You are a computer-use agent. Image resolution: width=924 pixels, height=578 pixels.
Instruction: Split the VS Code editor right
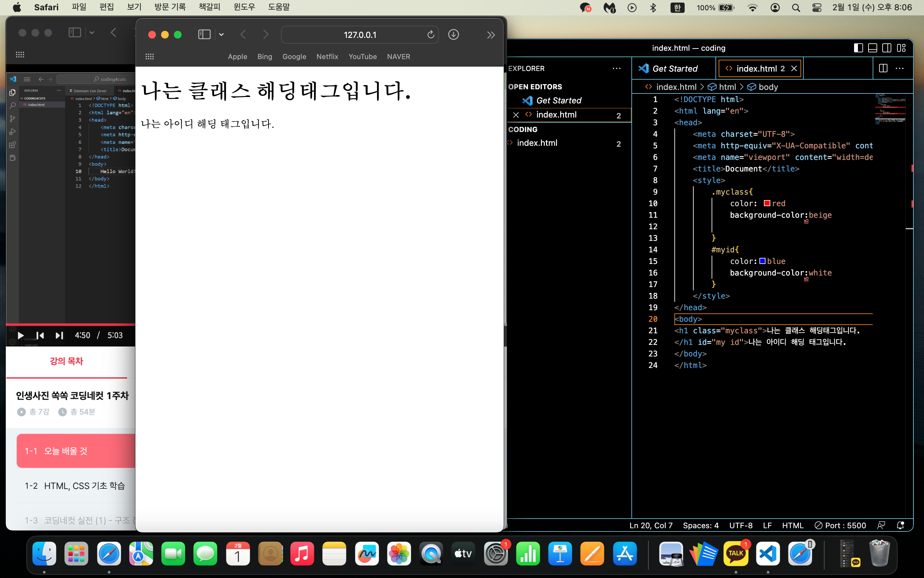point(883,68)
